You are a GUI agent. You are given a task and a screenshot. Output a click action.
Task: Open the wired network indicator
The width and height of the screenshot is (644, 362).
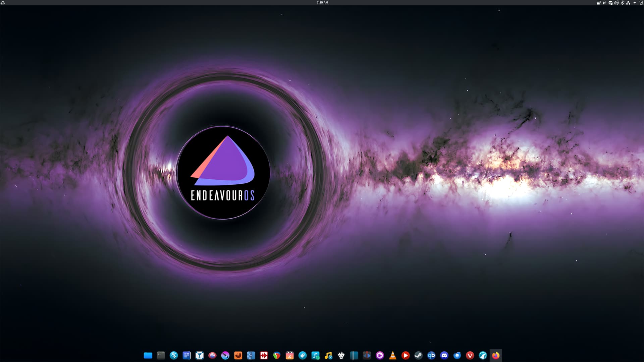628,3
